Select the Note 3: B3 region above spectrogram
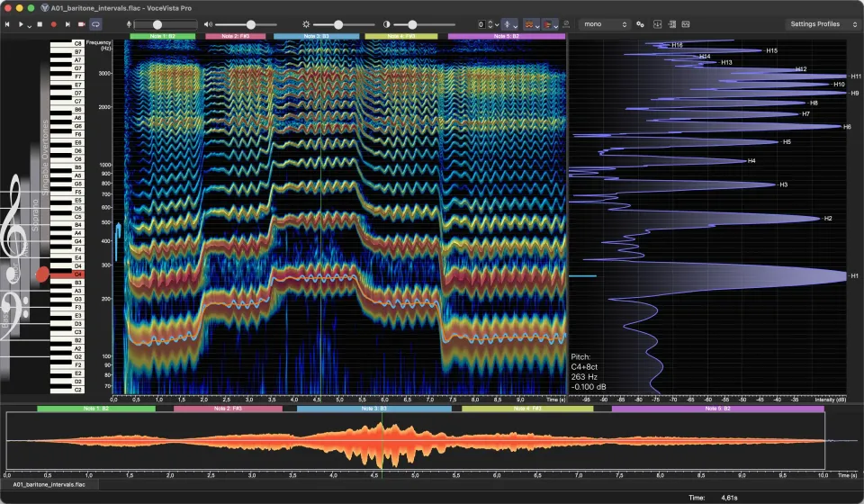 tap(316, 36)
